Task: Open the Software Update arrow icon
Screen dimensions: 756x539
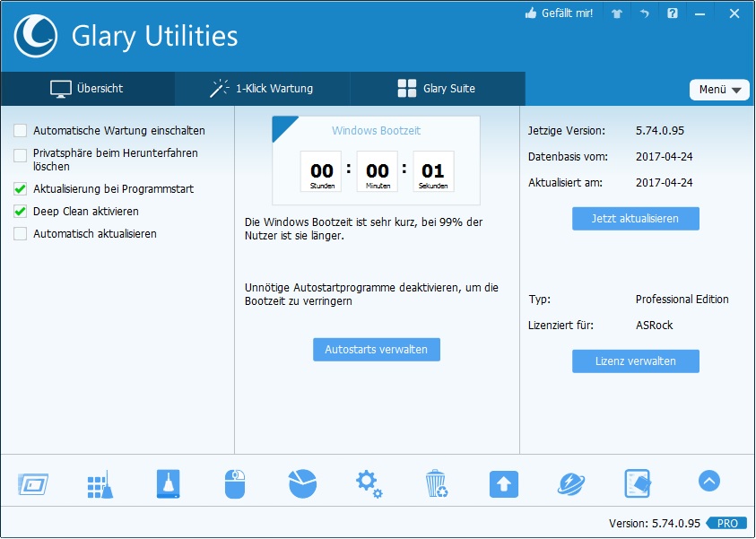Action: pos(504,484)
